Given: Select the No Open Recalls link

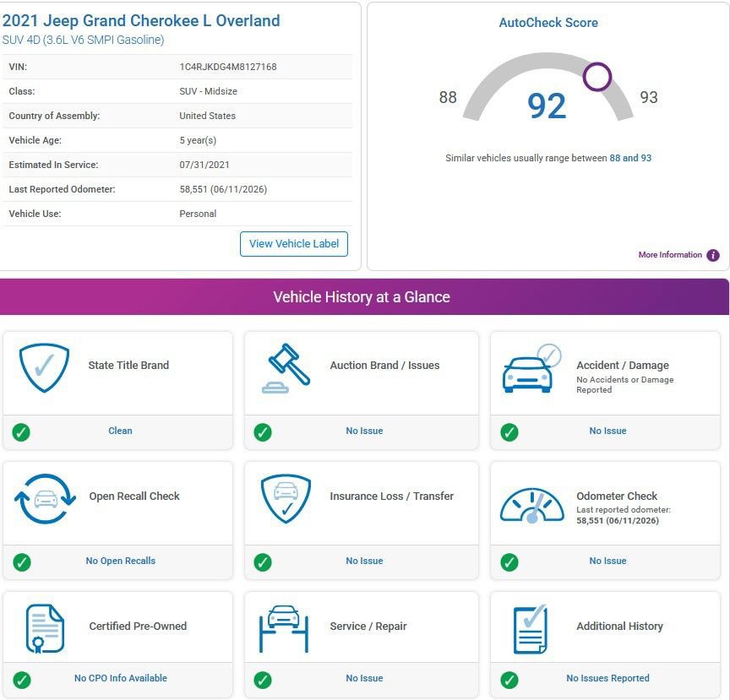Looking at the screenshot, I should pyautogui.click(x=121, y=561).
